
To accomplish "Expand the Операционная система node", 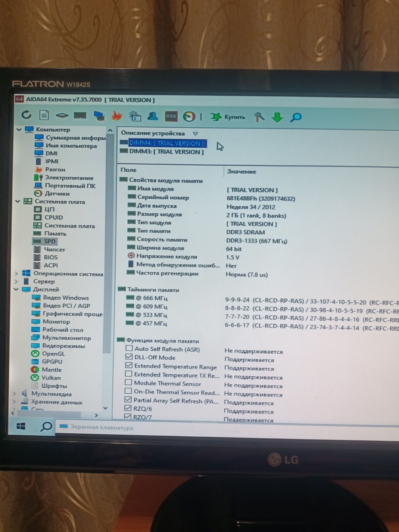I will pyautogui.click(x=16, y=273).
